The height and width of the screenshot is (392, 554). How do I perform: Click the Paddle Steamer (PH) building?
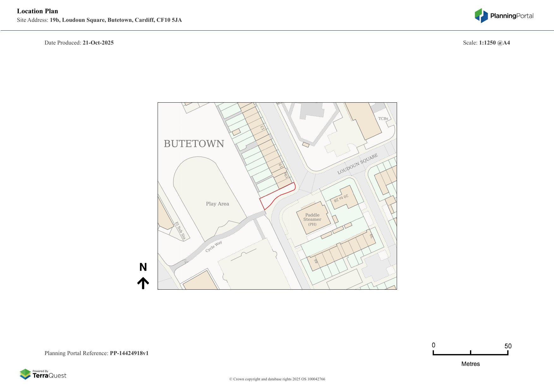point(312,219)
